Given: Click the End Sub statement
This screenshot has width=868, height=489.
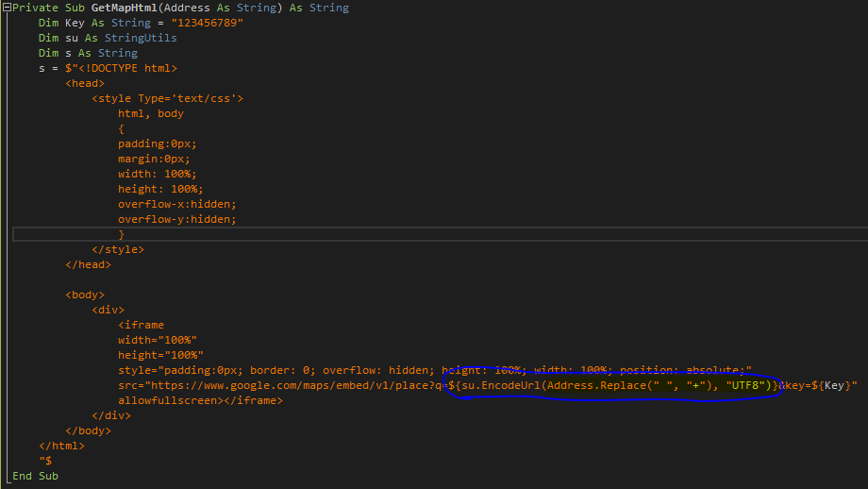Looking at the screenshot, I should click(x=36, y=476).
